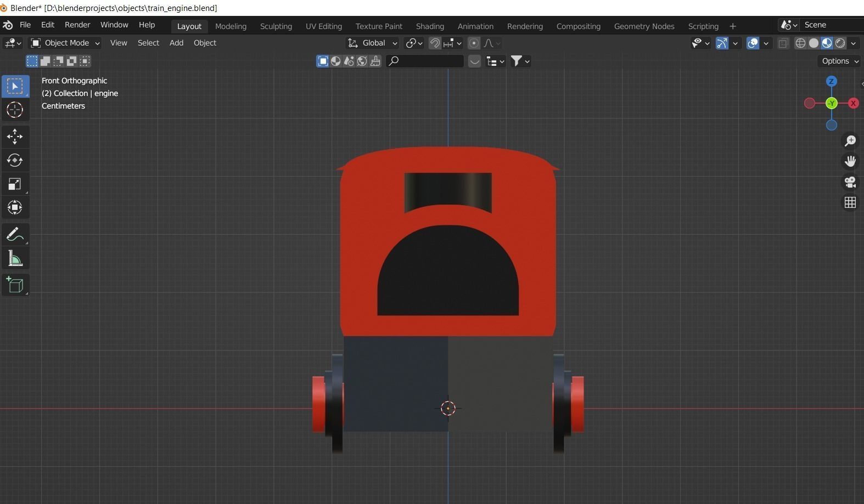Viewport: 864px width, 504px height.
Task: Open the filter funnel dropdown
Action: (x=520, y=61)
